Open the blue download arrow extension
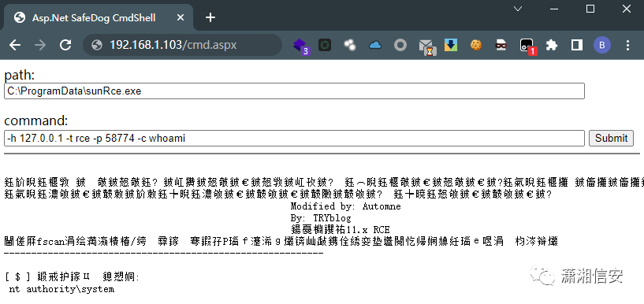This screenshot has height=304, width=644. coord(451,45)
